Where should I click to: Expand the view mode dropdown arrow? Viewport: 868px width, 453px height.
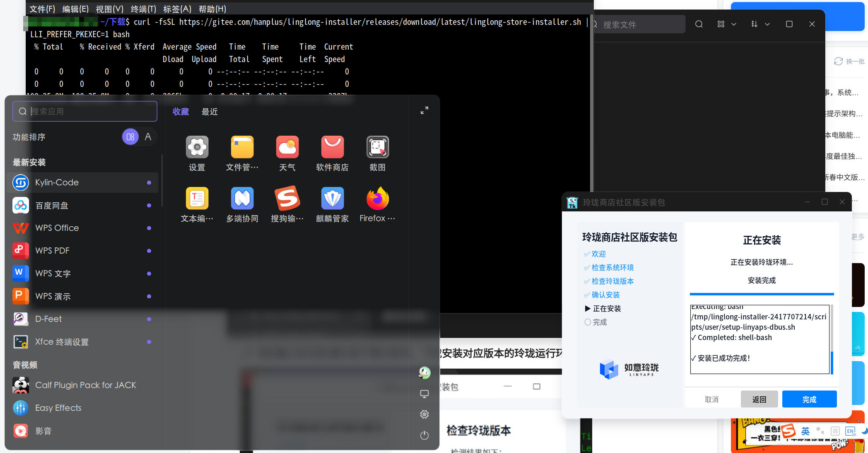click(x=734, y=24)
